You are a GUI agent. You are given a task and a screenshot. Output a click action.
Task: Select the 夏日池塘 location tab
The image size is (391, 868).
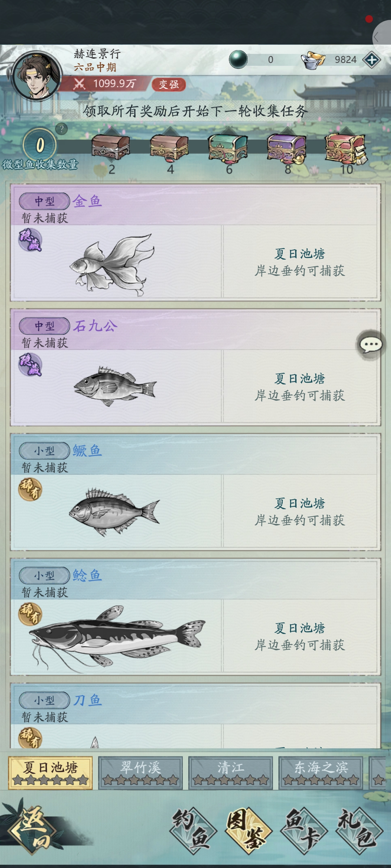[50, 773]
